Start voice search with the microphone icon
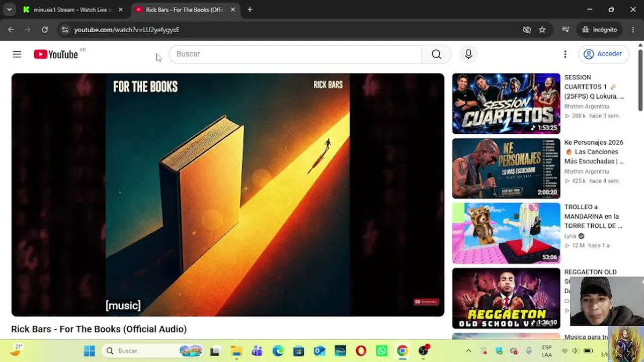 468,54
